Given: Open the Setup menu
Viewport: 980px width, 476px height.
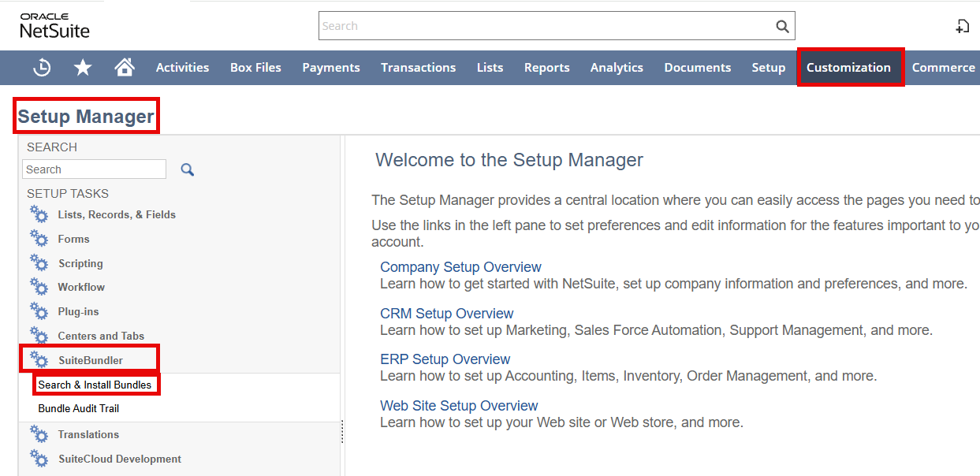Looking at the screenshot, I should [x=769, y=68].
